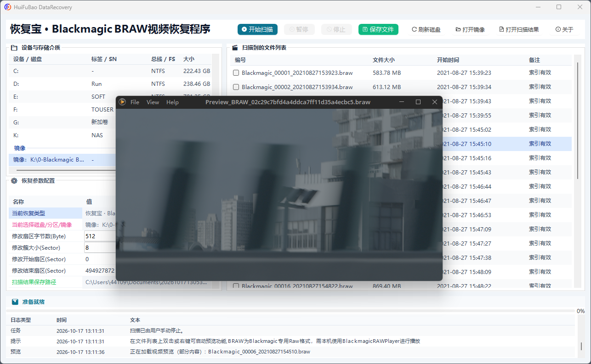Click the folder icon beside 设备与存储介质

tap(14, 47)
